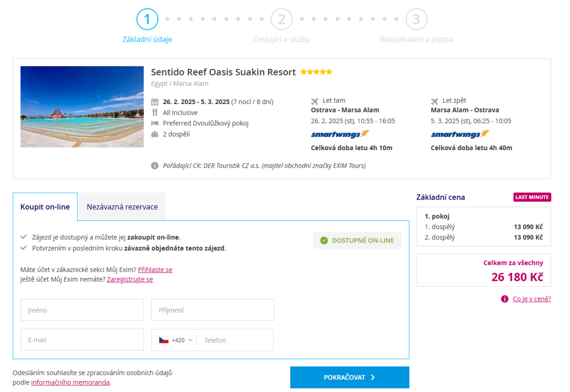
Task: Click the bed icon for room type
Action: (154, 123)
